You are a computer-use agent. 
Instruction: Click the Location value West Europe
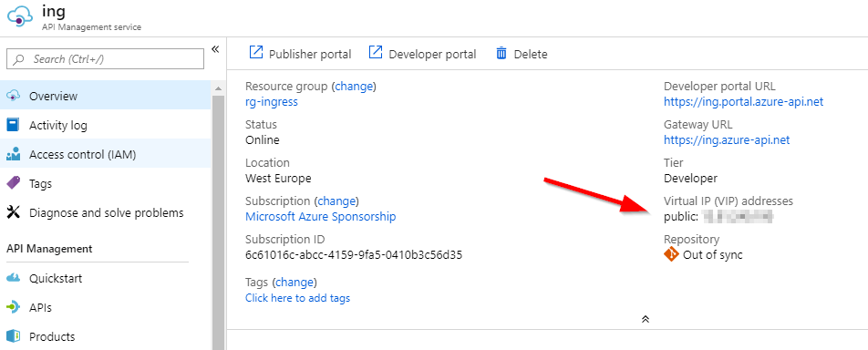[x=278, y=179]
